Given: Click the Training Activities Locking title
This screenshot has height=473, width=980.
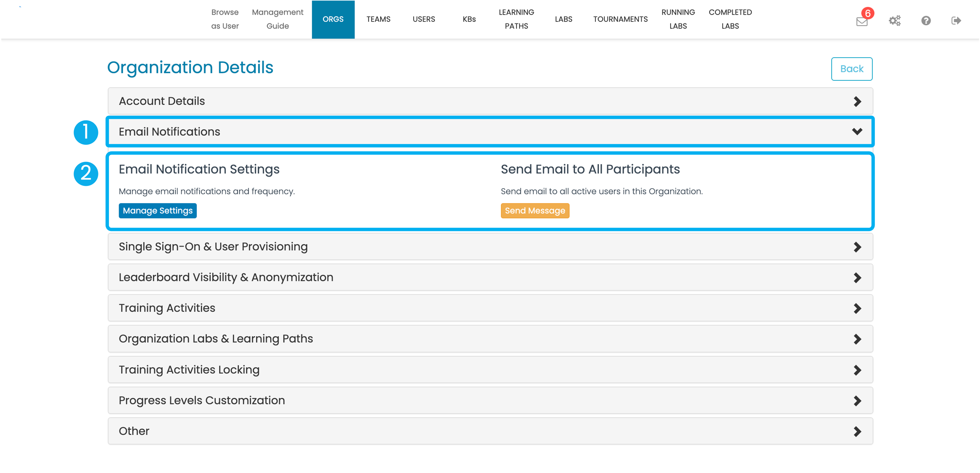Looking at the screenshot, I should 189,370.
